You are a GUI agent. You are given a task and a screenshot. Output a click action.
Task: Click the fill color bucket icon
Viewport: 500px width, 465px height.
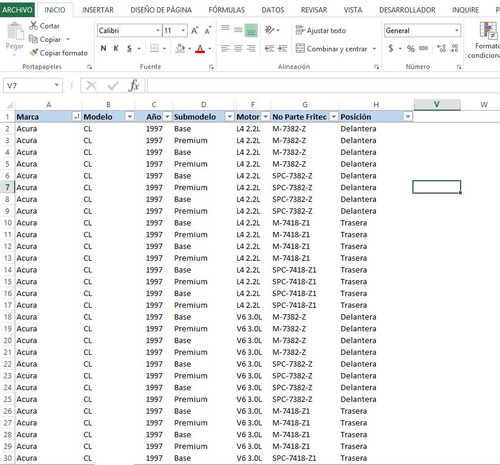point(180,49)
